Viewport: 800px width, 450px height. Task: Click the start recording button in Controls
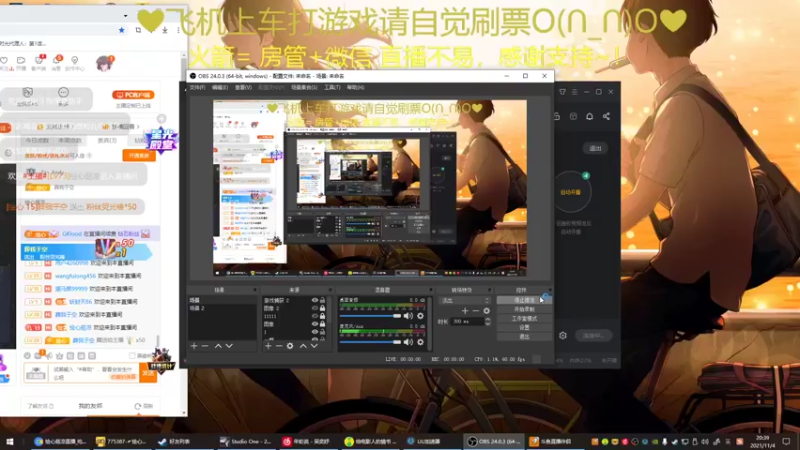524,310
